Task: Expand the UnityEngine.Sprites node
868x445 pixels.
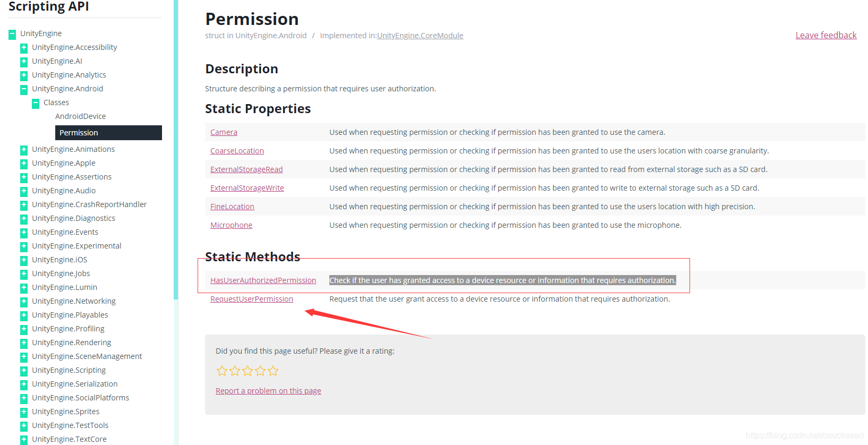Action: [x=24, y=412]
